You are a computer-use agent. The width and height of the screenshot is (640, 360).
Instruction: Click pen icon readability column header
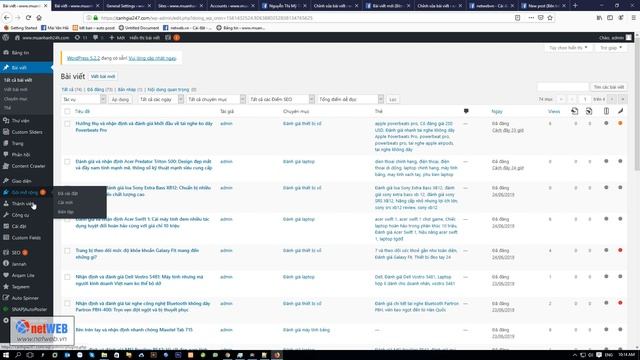click(x=620, y=111)
